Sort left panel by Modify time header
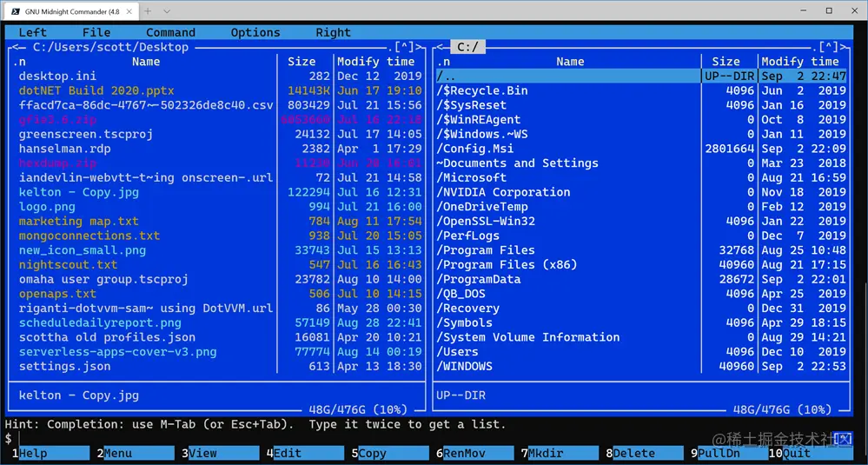This screenshot has width=868, height=465. tap(376, 62)
